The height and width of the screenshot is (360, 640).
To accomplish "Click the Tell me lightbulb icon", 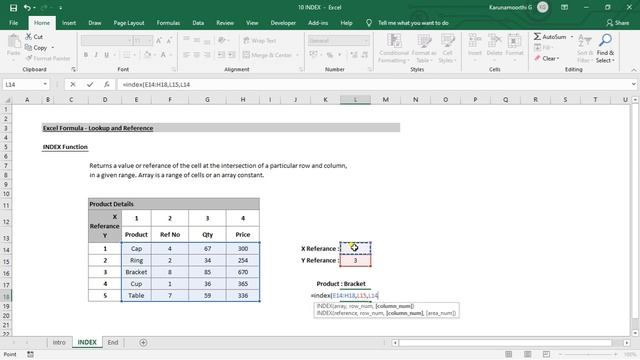I will point(369,23).
